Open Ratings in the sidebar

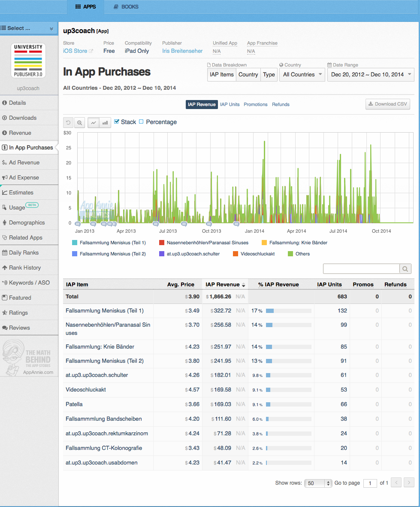(29, 313)
